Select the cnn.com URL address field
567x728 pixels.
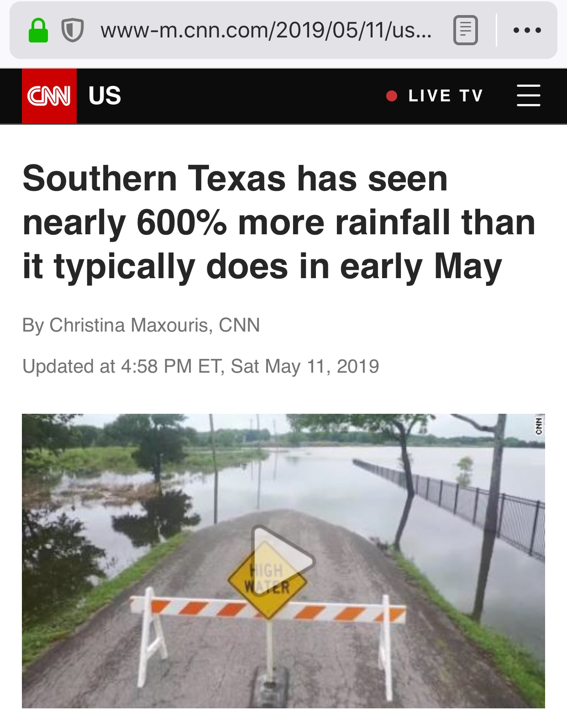tap(267, 31)
